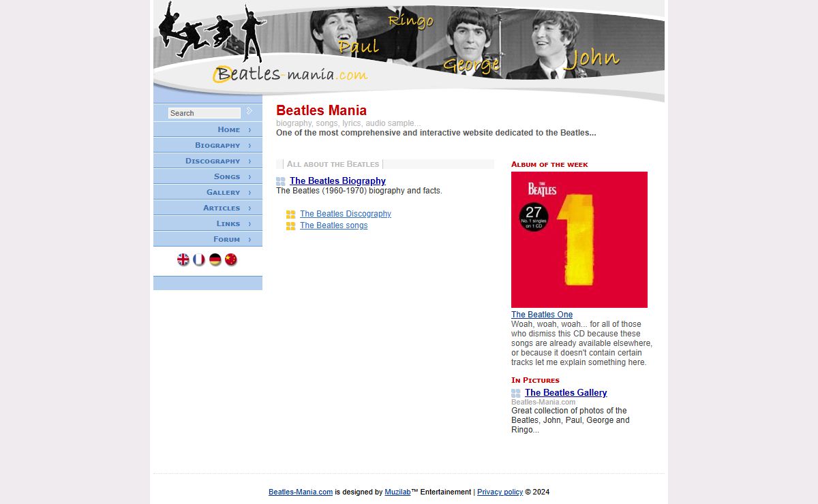This screenshot has width=818, height=504.
Task: Visit the Muzilab footer link
Action: [x=397, y=492]
